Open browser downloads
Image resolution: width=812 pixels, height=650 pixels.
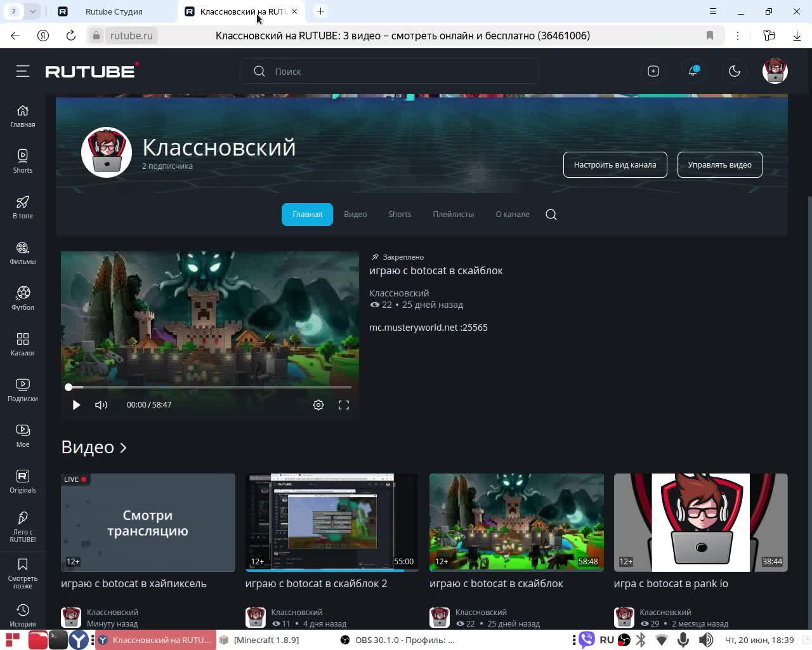tap(797, 36)
